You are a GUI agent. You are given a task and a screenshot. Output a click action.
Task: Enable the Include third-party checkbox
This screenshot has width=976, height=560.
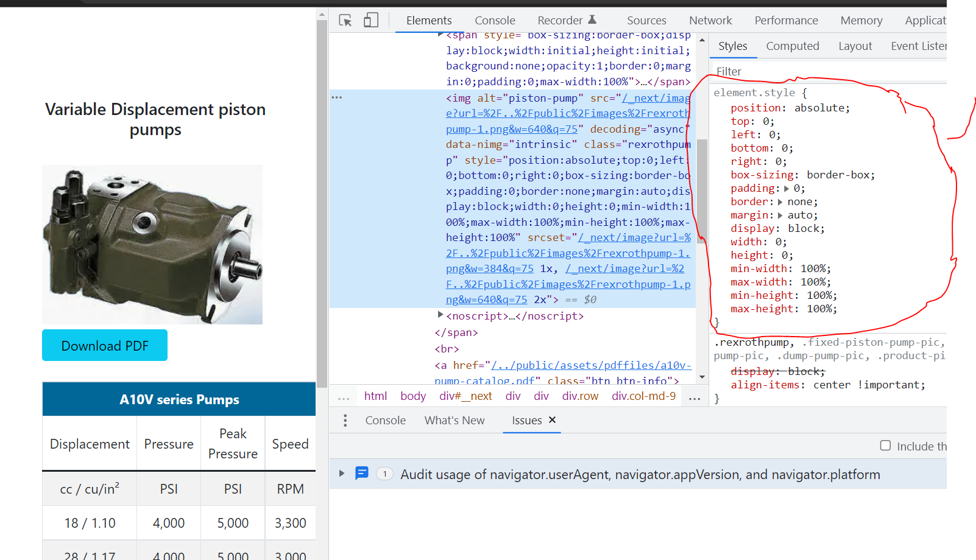coord(885,446)
